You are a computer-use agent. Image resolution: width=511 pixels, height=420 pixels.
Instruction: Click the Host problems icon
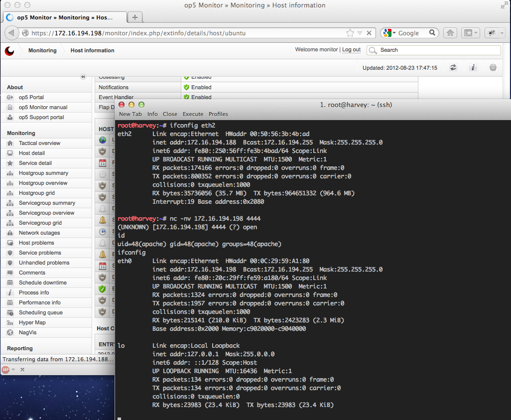10,243
